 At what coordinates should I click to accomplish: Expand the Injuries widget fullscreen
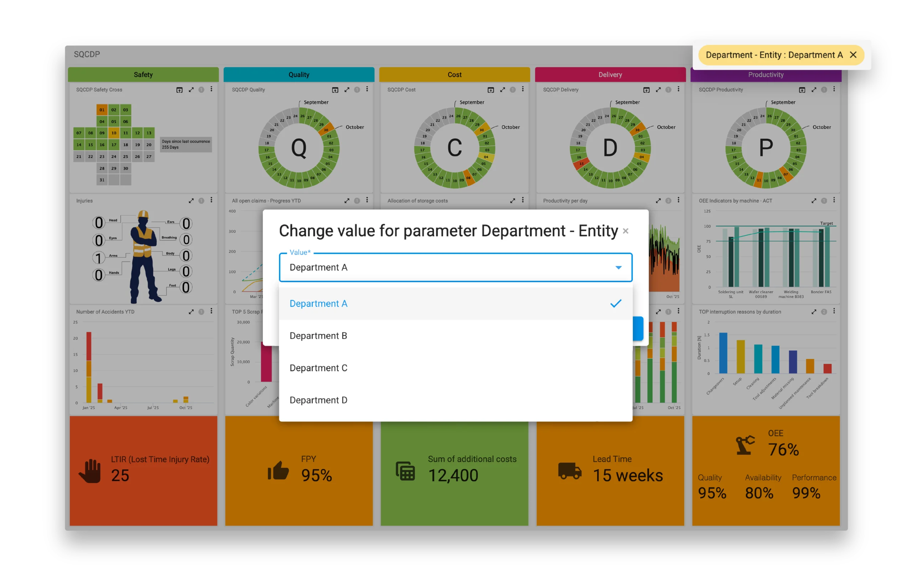(x=191, y=201)
